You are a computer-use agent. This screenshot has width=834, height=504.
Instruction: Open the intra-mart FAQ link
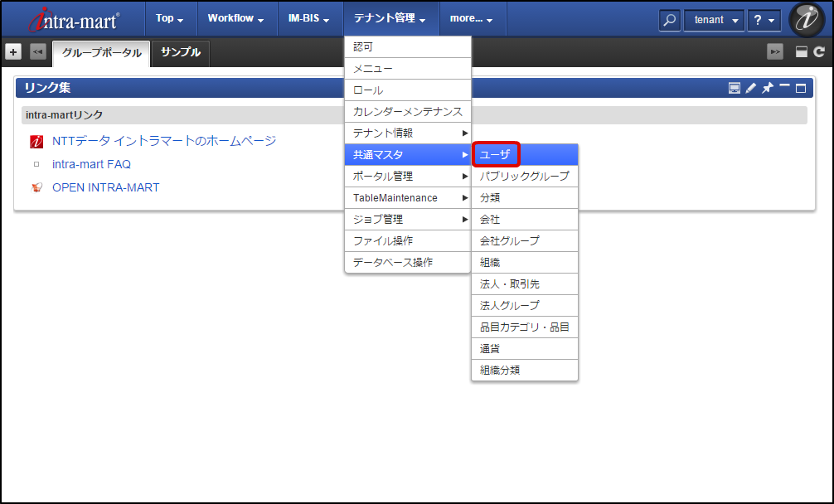tap(91, 164)
